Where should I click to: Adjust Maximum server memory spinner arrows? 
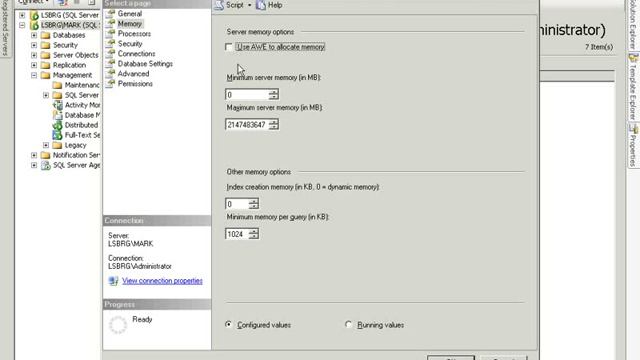273,124
